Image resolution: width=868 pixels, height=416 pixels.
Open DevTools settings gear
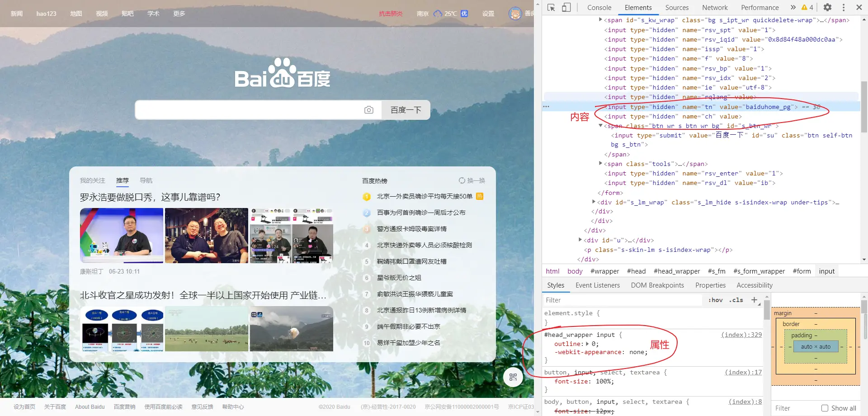click(x=827, y=7)
